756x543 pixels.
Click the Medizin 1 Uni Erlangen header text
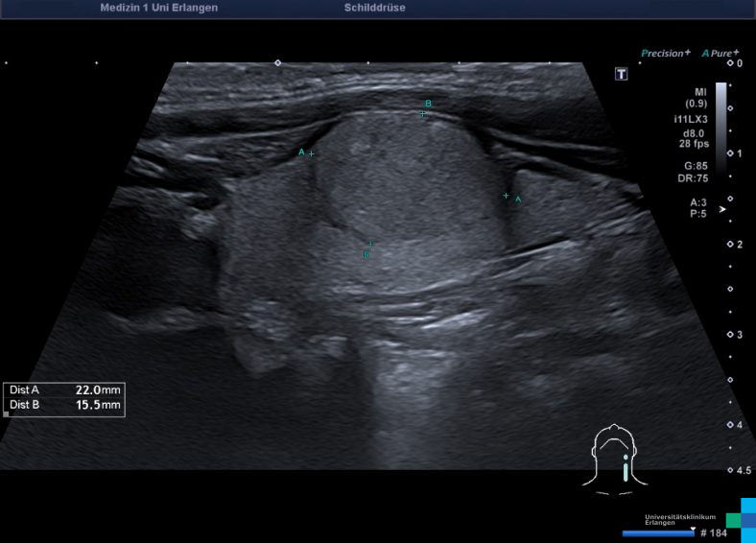coord(158,8)
